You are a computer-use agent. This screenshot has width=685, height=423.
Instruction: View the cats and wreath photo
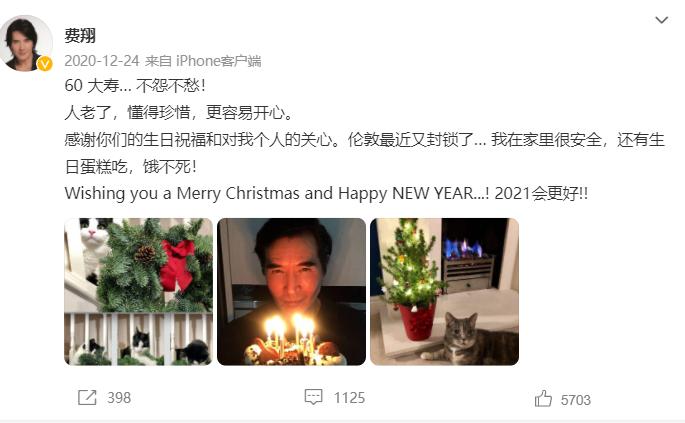tap(138, 291)
